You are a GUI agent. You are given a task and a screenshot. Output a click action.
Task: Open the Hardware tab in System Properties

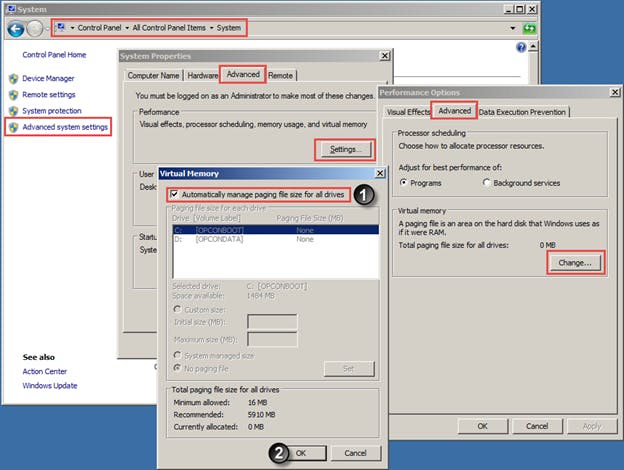(202, 75)
